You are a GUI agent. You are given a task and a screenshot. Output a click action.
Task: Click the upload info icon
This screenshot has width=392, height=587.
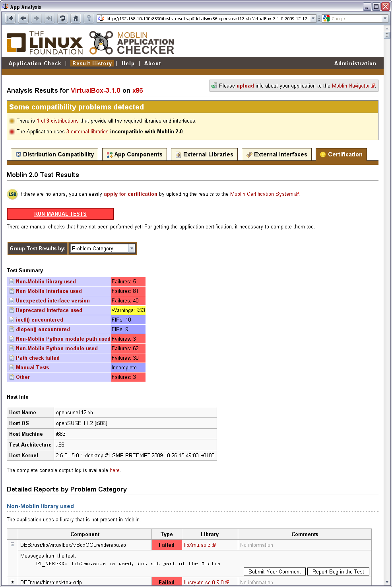tap(214, 86)
